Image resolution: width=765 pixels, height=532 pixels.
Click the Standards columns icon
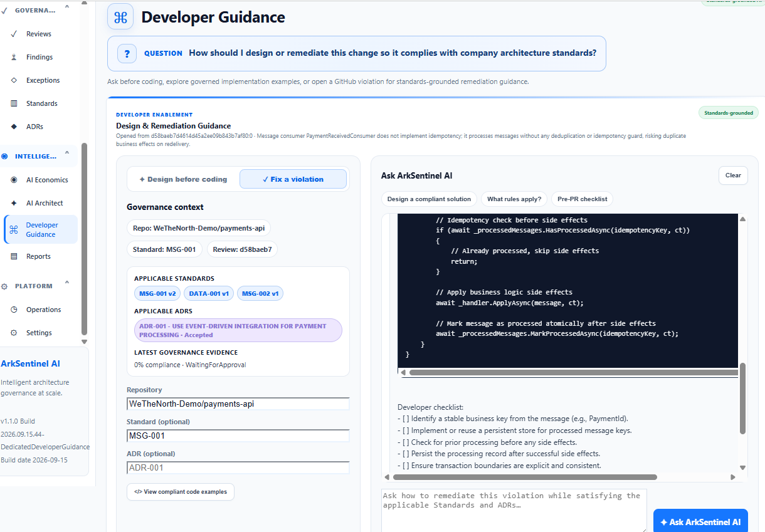[14, 103]
